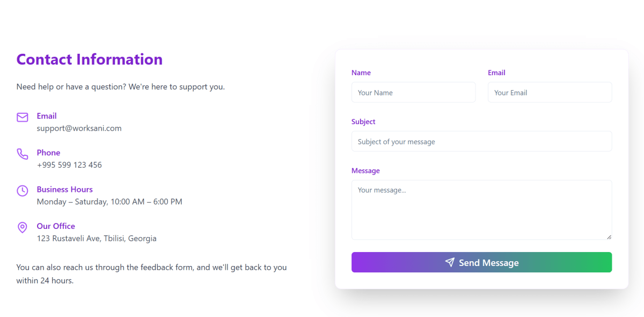The image size is (644, 317).
Task: Click the envelope icon beside Email
Action: [22, 117]
